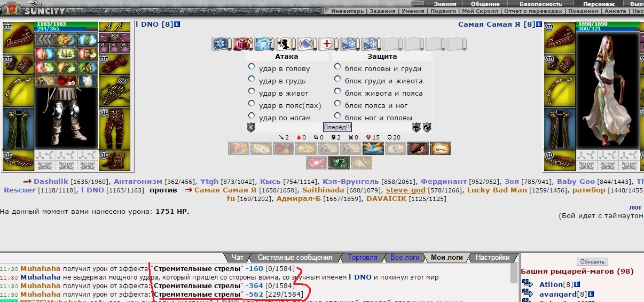Use the red gift box scroll

242,44
